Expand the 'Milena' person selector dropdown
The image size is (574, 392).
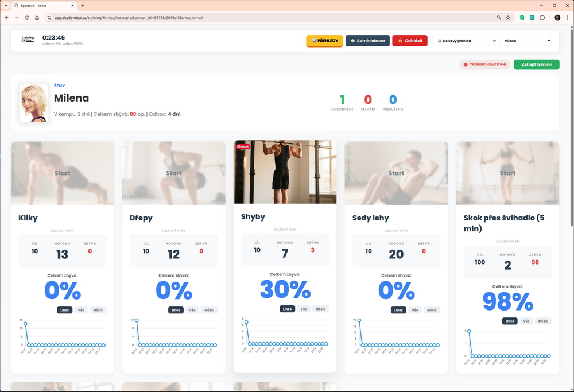coord(525,41)
